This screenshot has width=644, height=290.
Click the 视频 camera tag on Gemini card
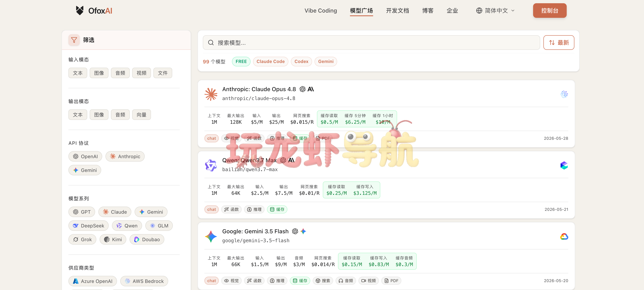(x=369, y=281)
